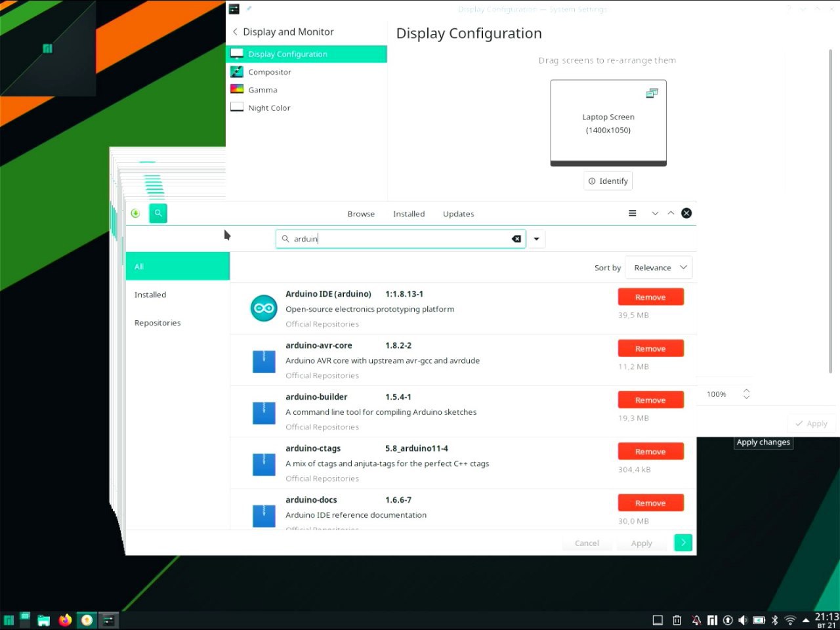Click the Cancel button in Pamac
Viewport: 840px width, 630px height.
click(x=587, y=543)
